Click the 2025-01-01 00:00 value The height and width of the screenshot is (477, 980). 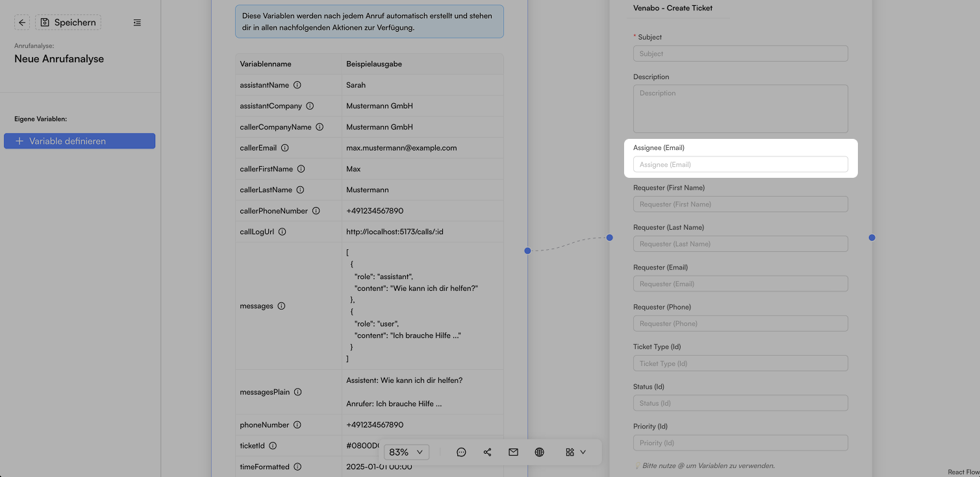coord(379,467)
